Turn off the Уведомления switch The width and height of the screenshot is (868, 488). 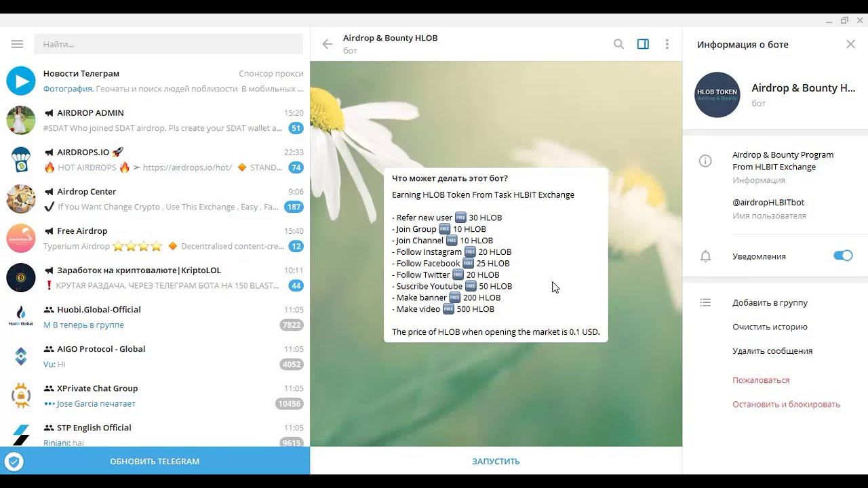[843, 256]
